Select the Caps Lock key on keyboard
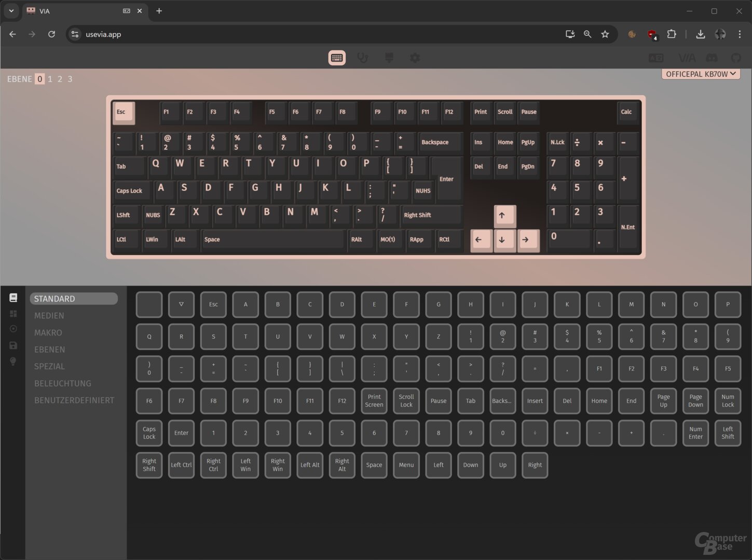Screen dimensions: 752x560 click(130, 191)
